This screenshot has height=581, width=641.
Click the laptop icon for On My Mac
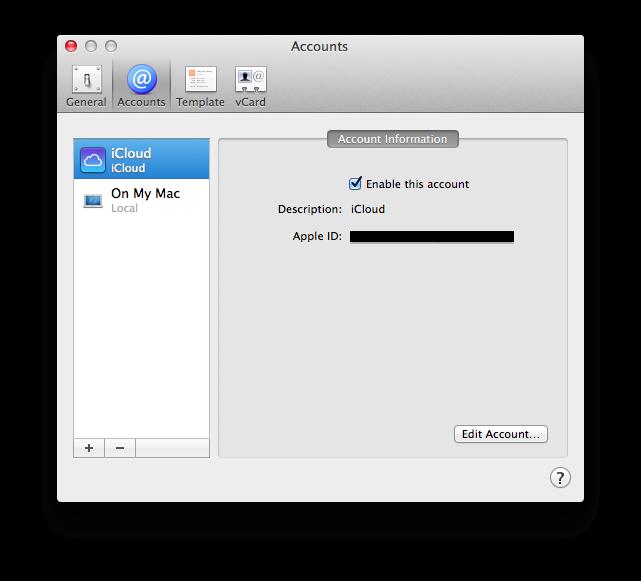click(x=93, y=201)
